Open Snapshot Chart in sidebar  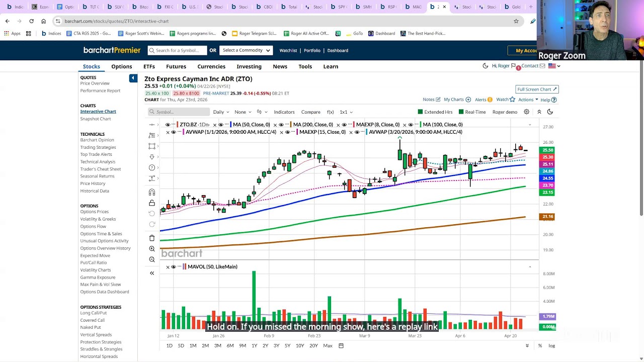click(96, 119)
